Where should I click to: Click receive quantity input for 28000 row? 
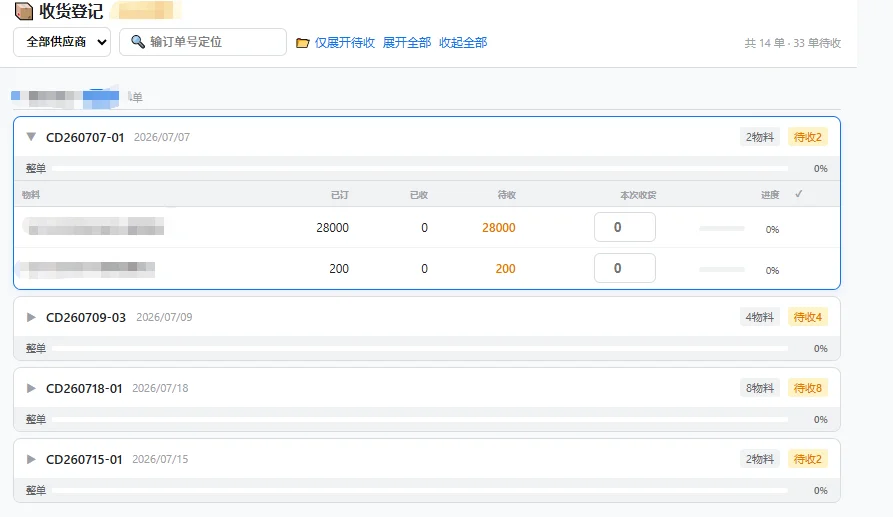(x=625, y=227)
